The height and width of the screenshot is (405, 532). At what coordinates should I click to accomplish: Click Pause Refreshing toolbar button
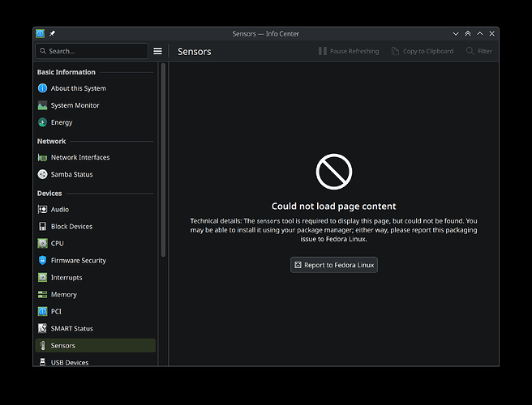(x=349, y=51)
